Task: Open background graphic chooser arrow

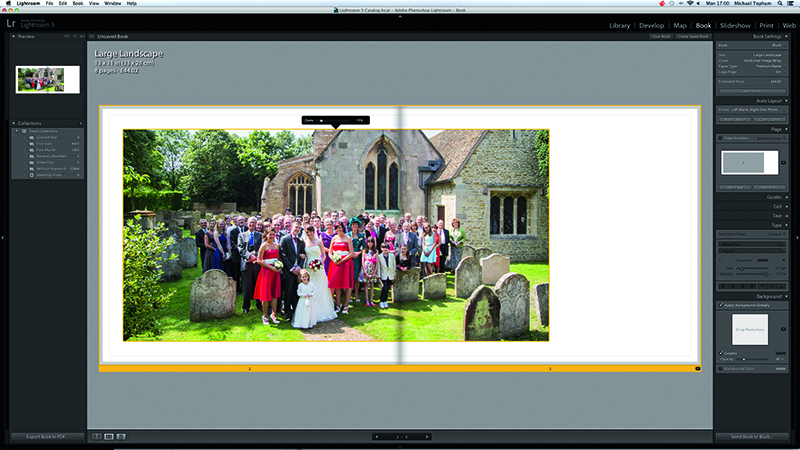Action: point(784,329)
